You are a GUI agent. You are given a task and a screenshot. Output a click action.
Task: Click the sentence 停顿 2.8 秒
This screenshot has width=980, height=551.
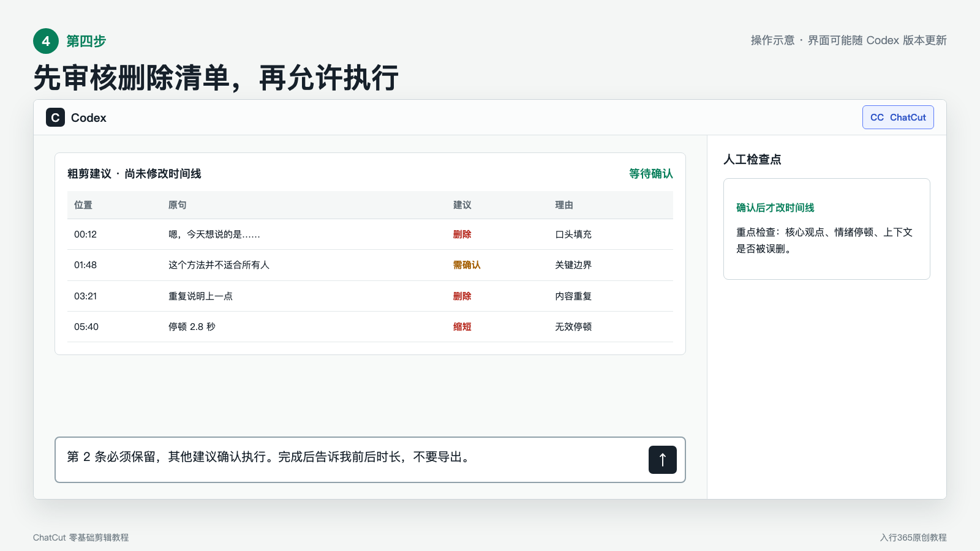(192, 327)
